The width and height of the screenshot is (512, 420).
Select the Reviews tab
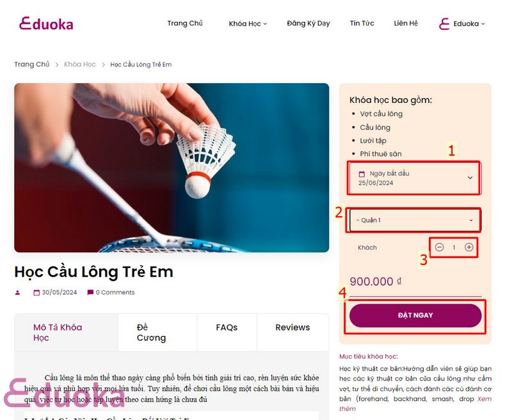[292, 327]
